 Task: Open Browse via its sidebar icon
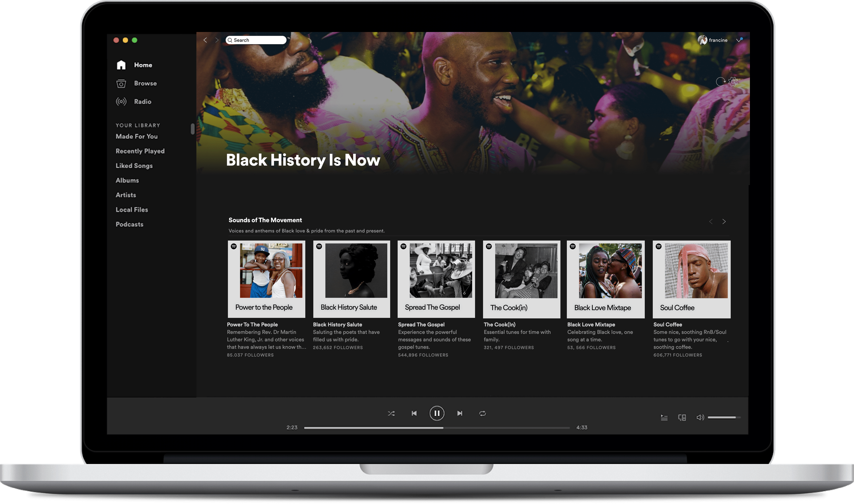121,83
